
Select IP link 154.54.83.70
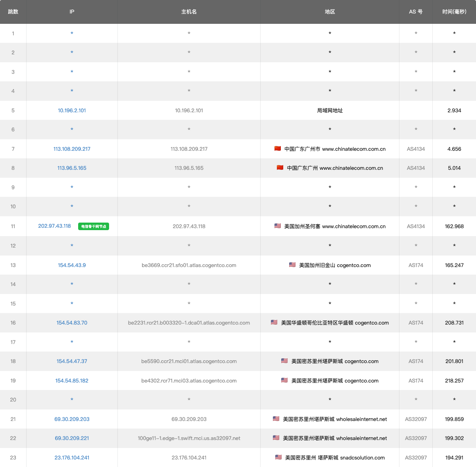pyautogui.click(x=72, y=323)
